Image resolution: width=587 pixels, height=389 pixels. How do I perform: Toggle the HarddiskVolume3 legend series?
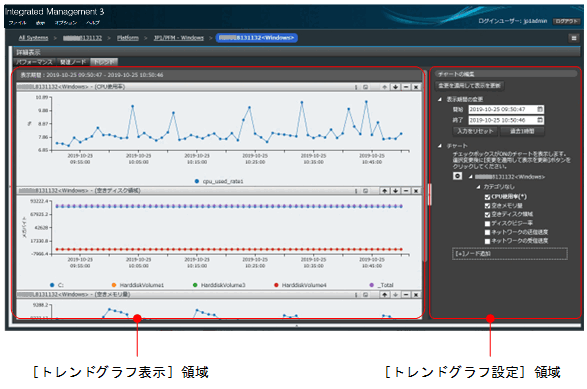[x=219, y=285]
